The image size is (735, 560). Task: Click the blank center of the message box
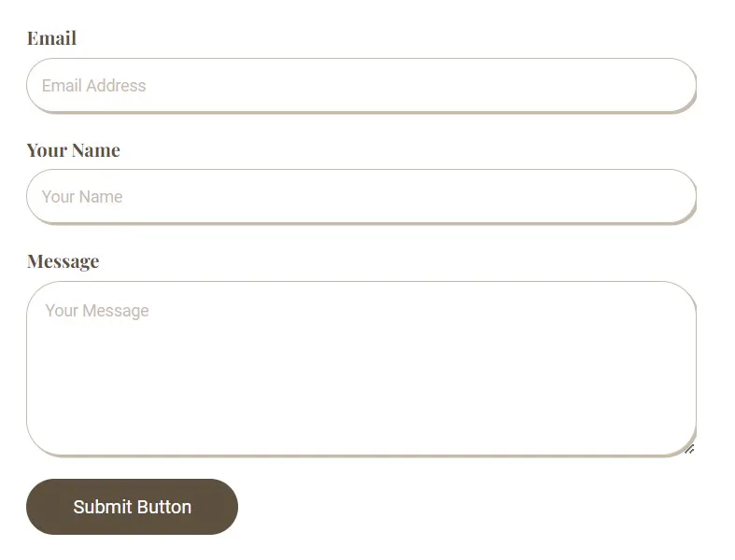point(360,375)
